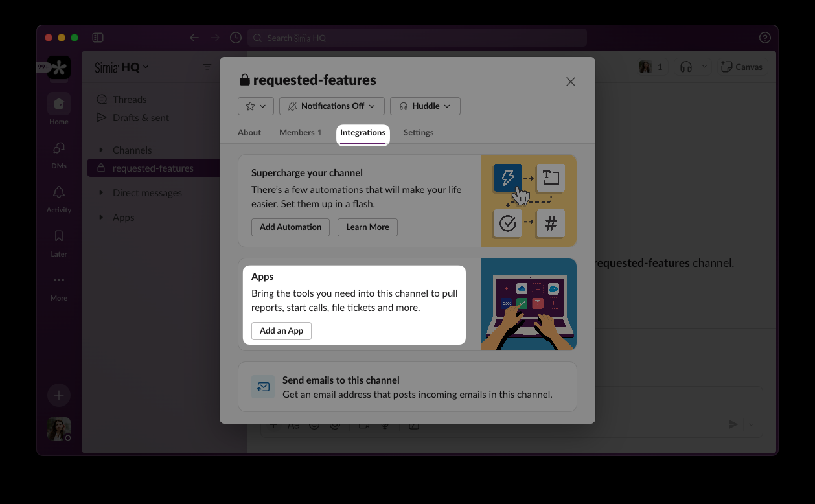The height and width of the screenshot is (504, 815).
Task: Click the 'Supercharge your channel' heading
Action: (x=307, y=173)
